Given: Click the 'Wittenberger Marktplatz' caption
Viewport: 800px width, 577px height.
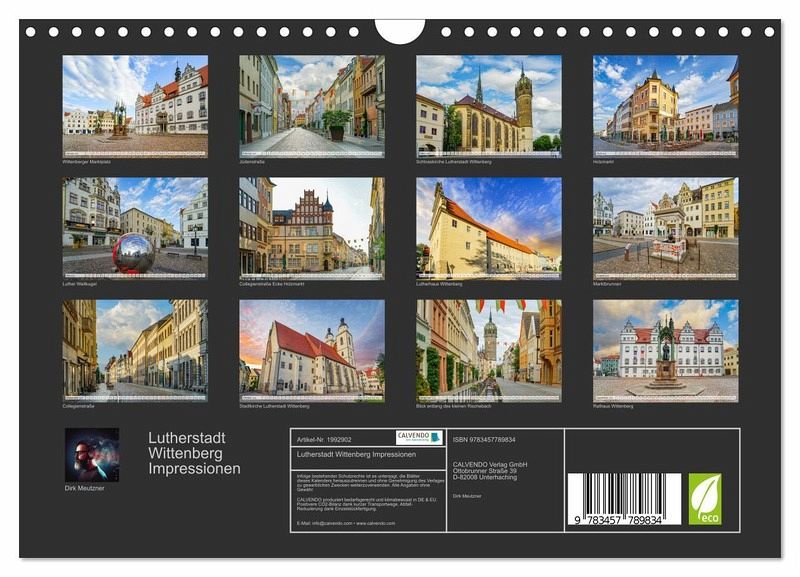Looking at the screenshot, I should 86,162.
